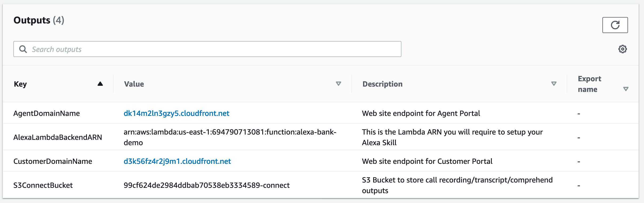Screen dimensions: 644x203
Task: Sort by Key ascending arrow
Action: click(x=100, y=84)
